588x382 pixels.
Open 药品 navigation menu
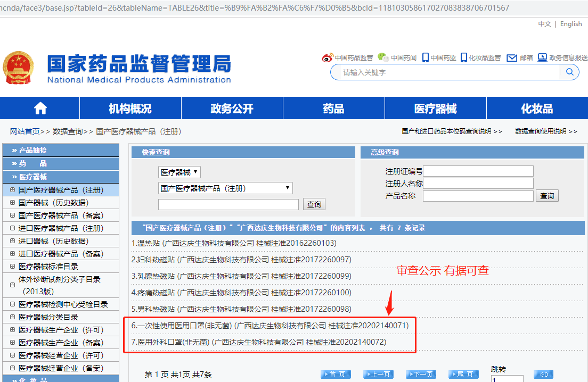[334, 109]
